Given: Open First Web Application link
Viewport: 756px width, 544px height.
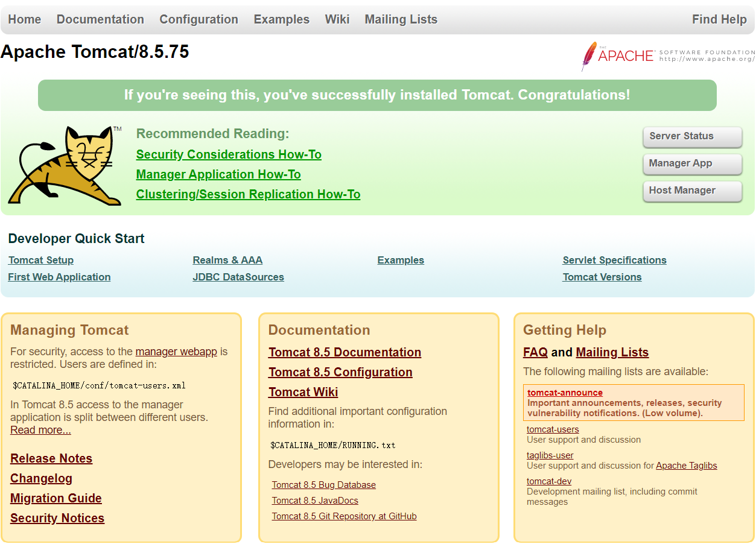Looking at the screenshot, I should coord(59,277).
